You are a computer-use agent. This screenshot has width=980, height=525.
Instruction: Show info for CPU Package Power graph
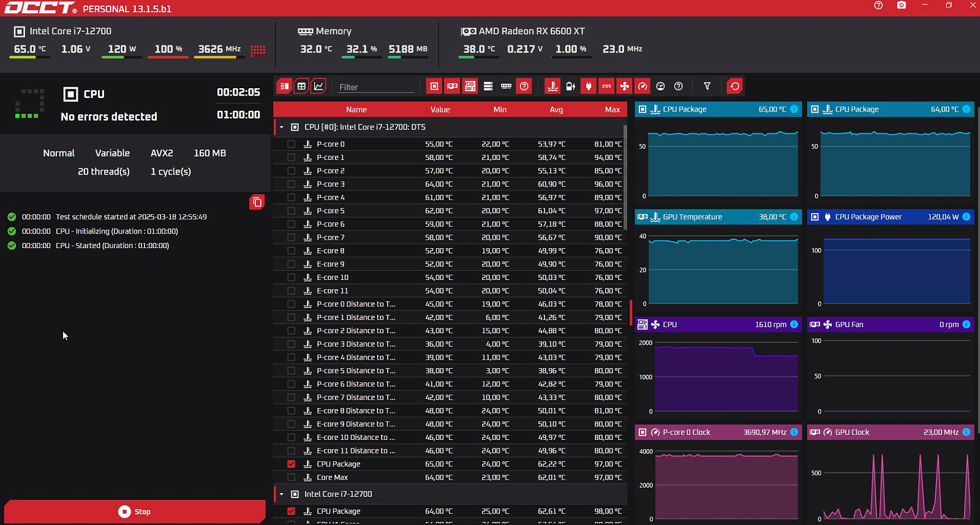tap(967, 217)
